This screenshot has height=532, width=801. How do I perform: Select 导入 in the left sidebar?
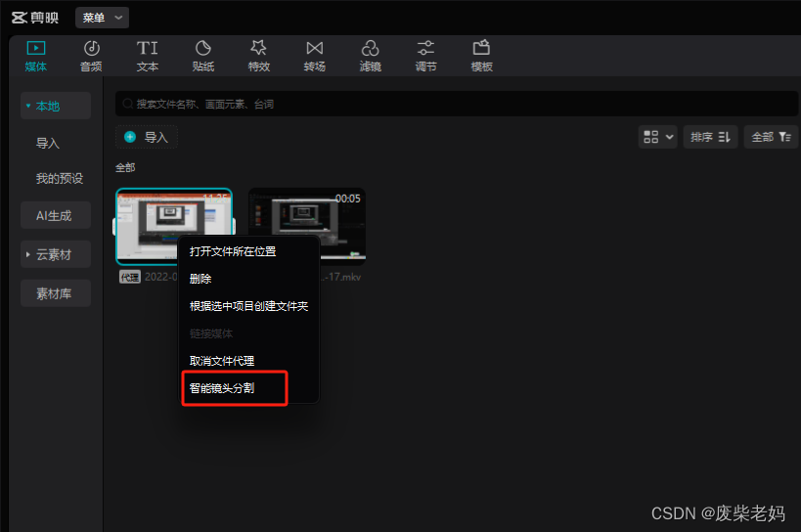coord(48,144)
